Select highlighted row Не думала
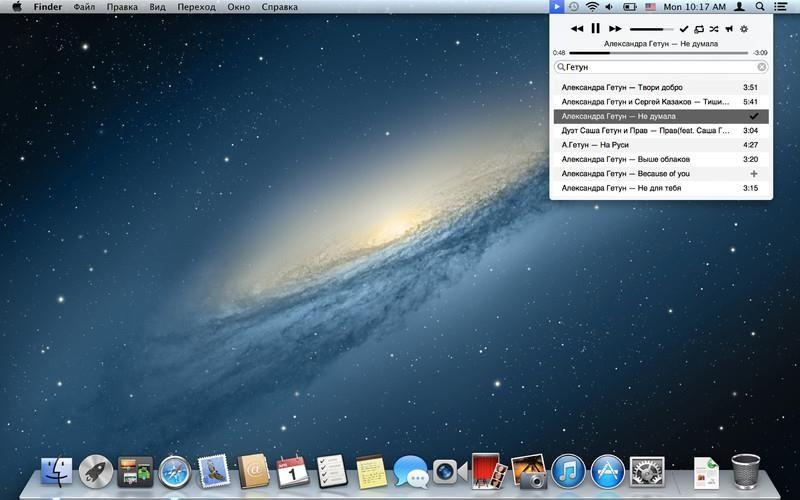The width and height of the screenshot is (800, 500). click(661, 116)
